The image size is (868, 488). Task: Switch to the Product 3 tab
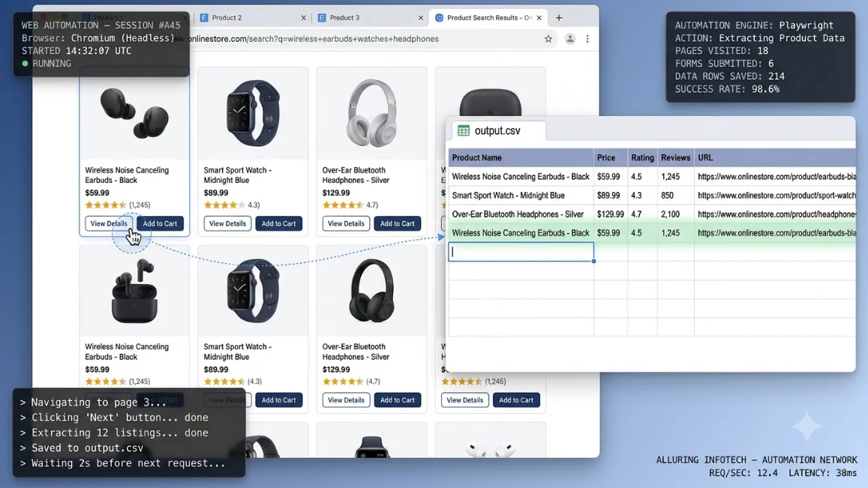[371, 18]
